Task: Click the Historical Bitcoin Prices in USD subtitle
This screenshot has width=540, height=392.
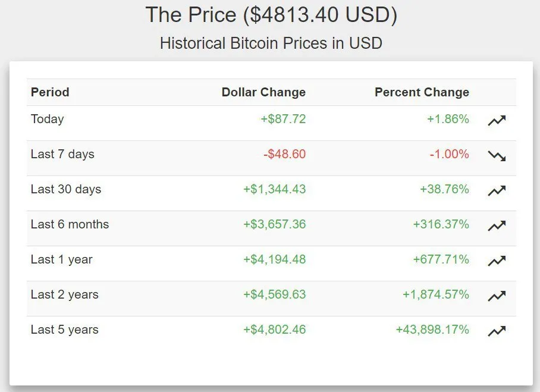Action: click(x=271, y=43)
